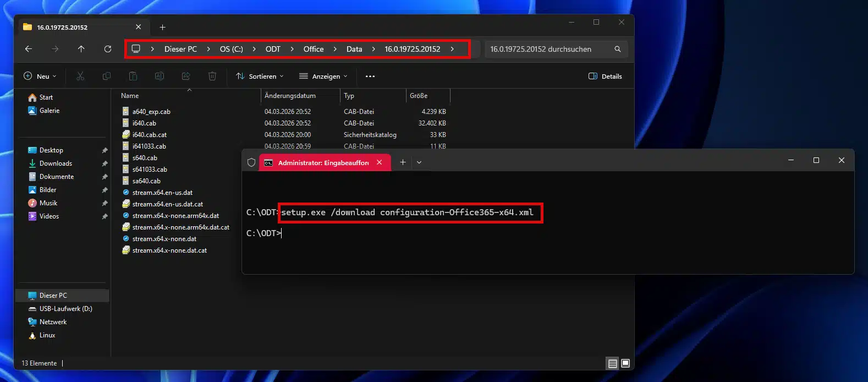Open the terminal new tab profile dropdown

(419, 162)
